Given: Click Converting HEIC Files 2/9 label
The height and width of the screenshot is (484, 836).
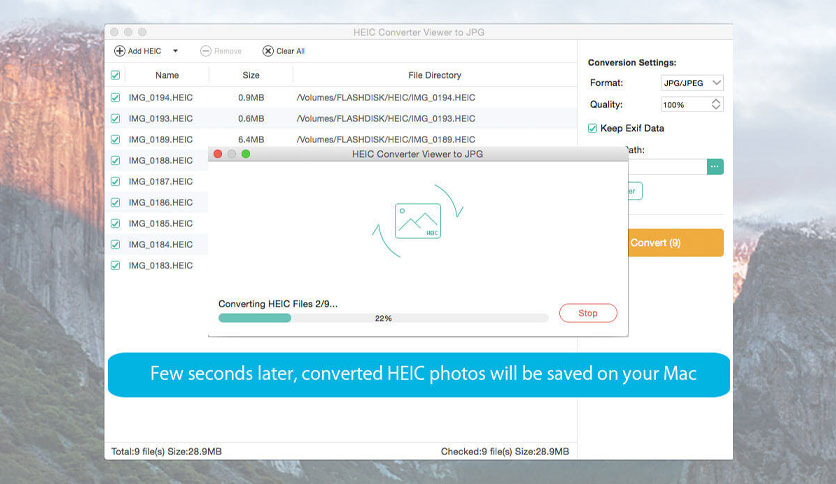Looking at the screenshot, I should click(x=278, y=304).
